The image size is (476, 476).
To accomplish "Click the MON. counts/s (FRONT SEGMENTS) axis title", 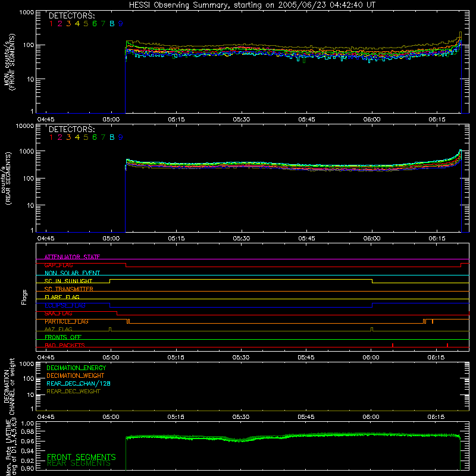I will pyautogui.click(x=9, y=62).
